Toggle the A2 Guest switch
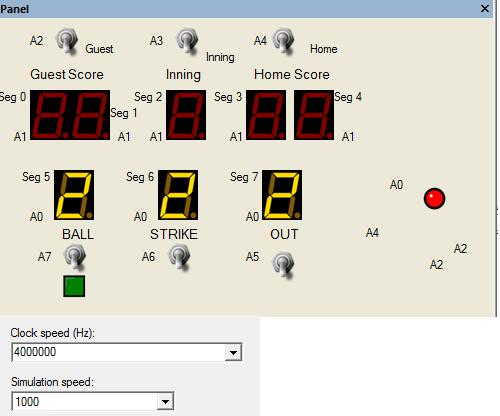This screenshot has height=416, width=500. coord(67,41)
